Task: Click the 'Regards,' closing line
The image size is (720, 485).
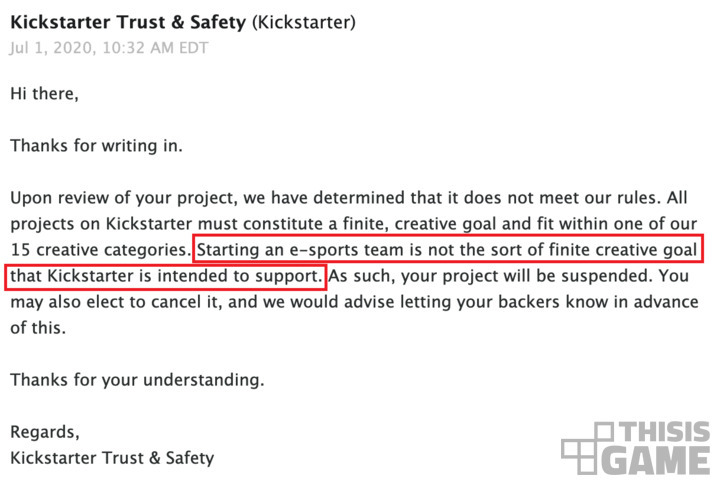Action: (45, 432)
